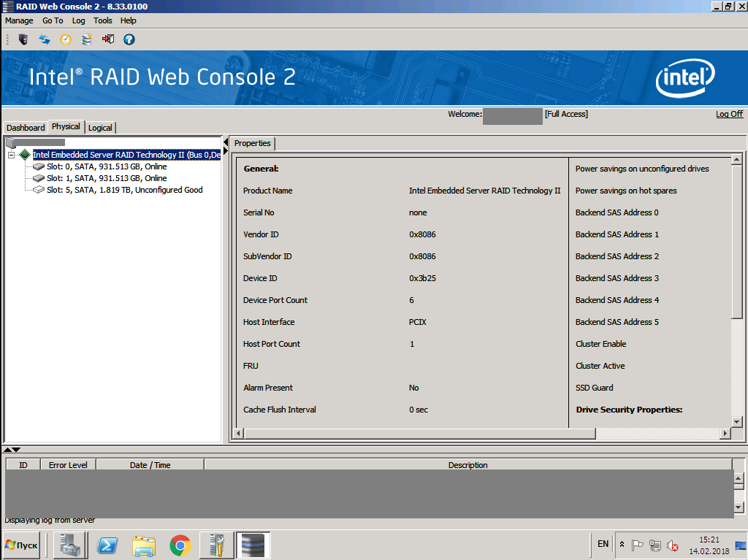The image size is (748, 560).
Task: Click the green controller chip icon
Action: click(x=25, y=155)
